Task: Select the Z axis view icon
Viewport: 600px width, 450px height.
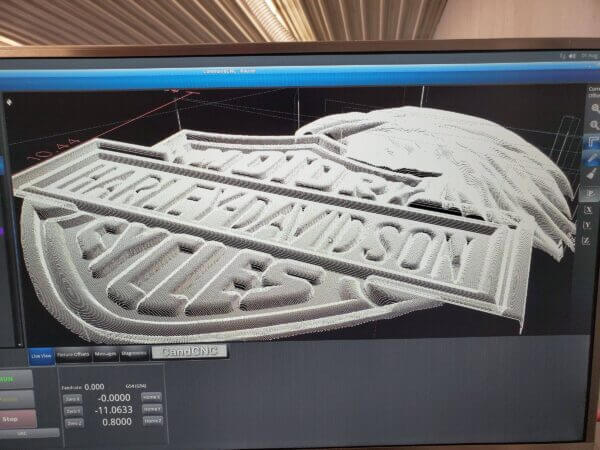Action: click(x=586, y=241)
